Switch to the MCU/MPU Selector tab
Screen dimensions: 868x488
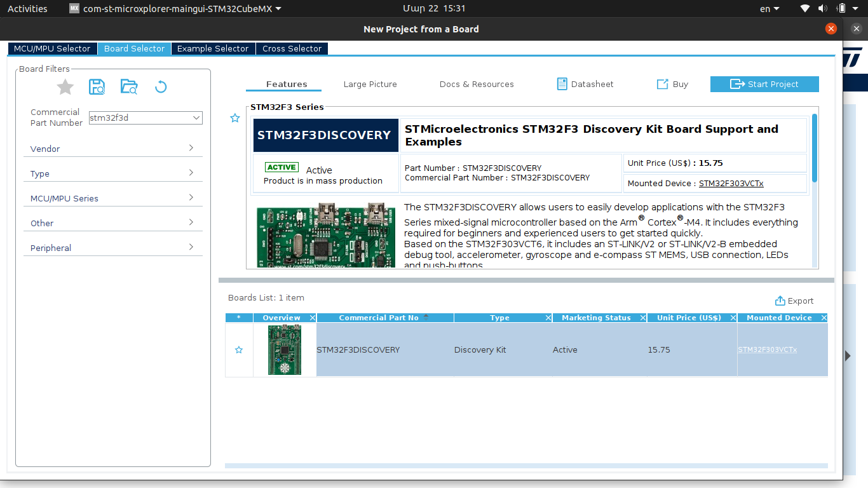(x=52, y=48)
